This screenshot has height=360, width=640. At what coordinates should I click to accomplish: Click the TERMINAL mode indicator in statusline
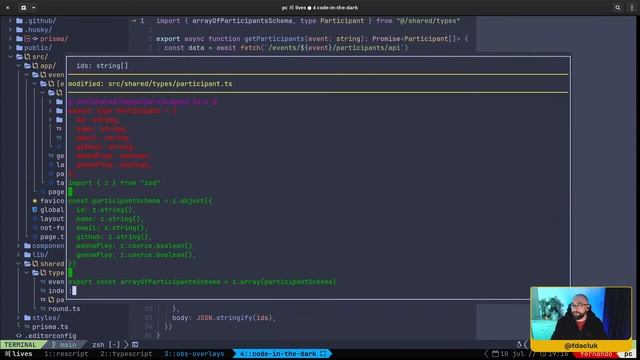(x=20, y=345)
